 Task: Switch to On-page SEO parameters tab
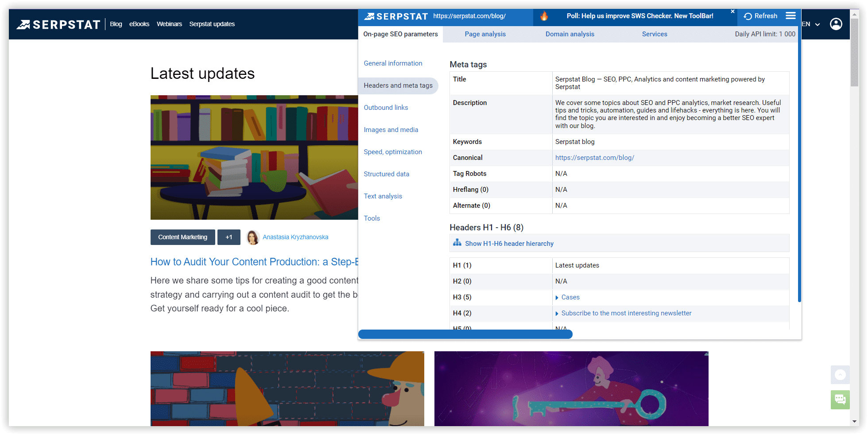tap(400, 34)
